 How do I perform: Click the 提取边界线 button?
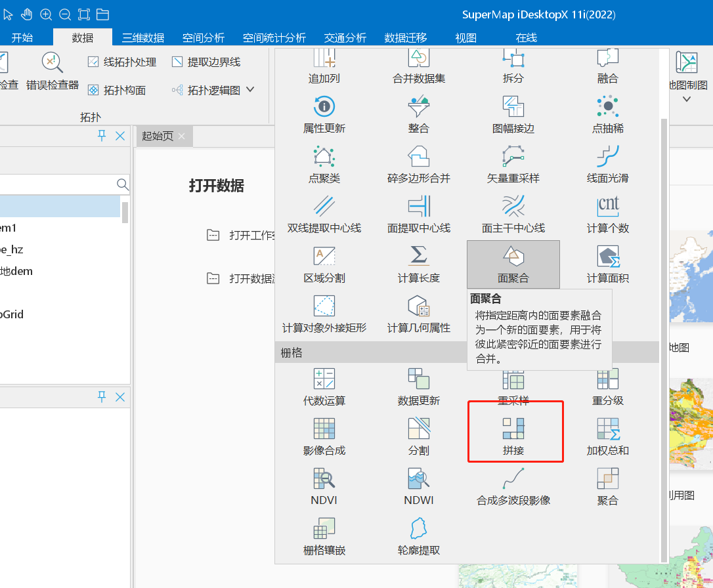(205, 62)
